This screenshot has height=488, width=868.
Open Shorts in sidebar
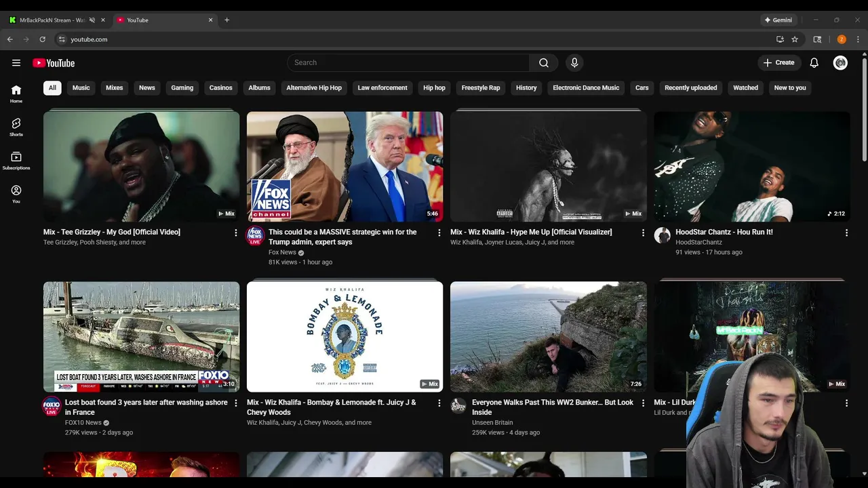[x=16, y=127]
